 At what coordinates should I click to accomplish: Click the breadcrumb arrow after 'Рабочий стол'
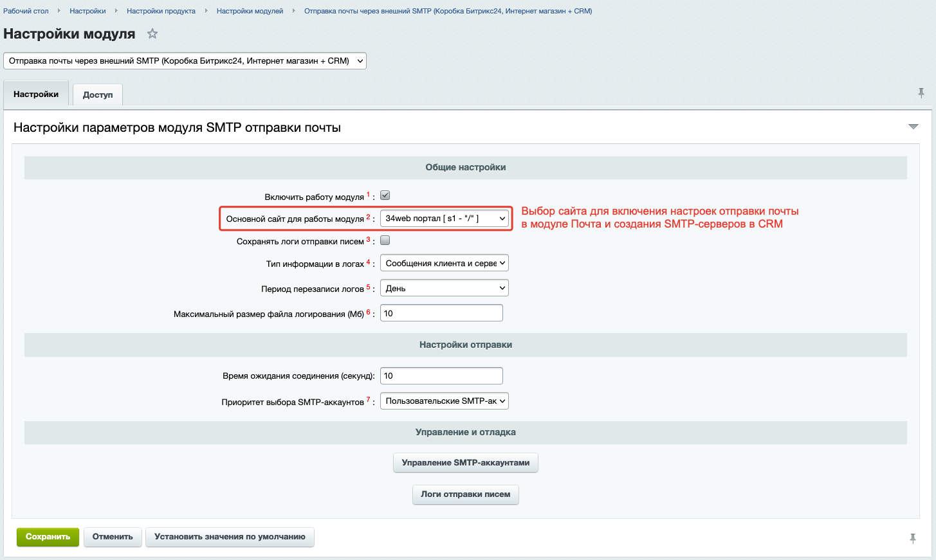(x=59, y=10)
